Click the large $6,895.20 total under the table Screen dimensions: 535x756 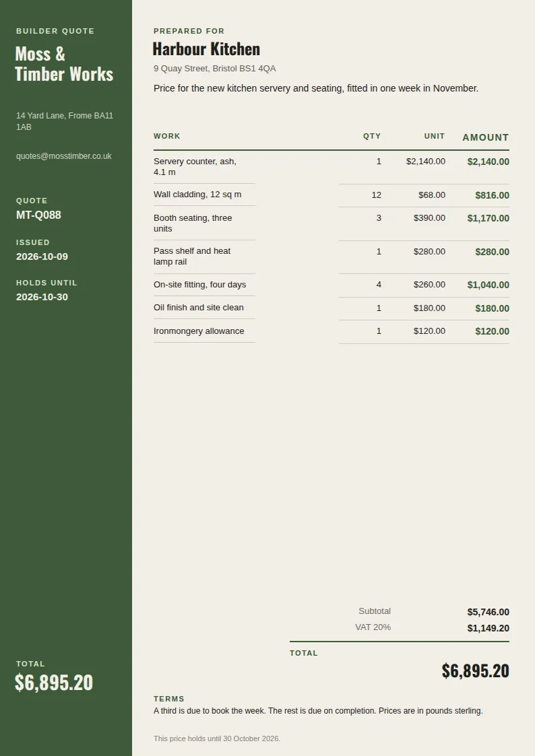click(x=475, y=671)
